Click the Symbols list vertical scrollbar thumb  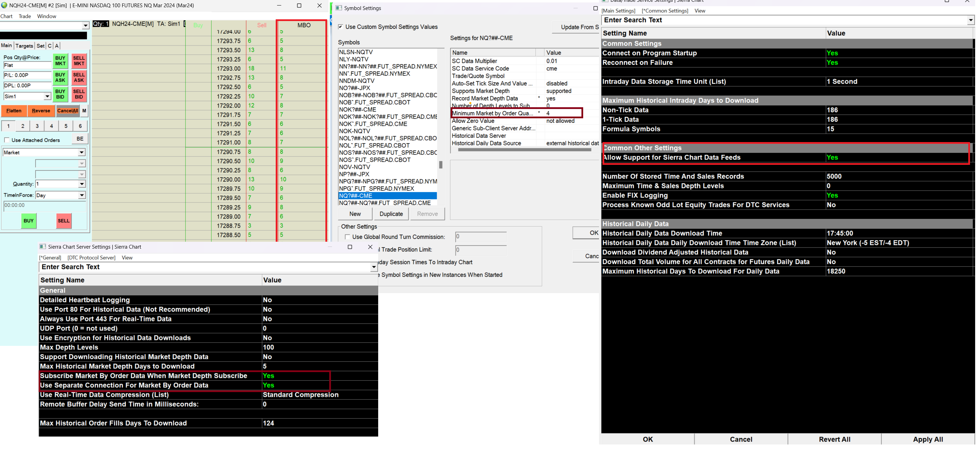pos(441,164)
